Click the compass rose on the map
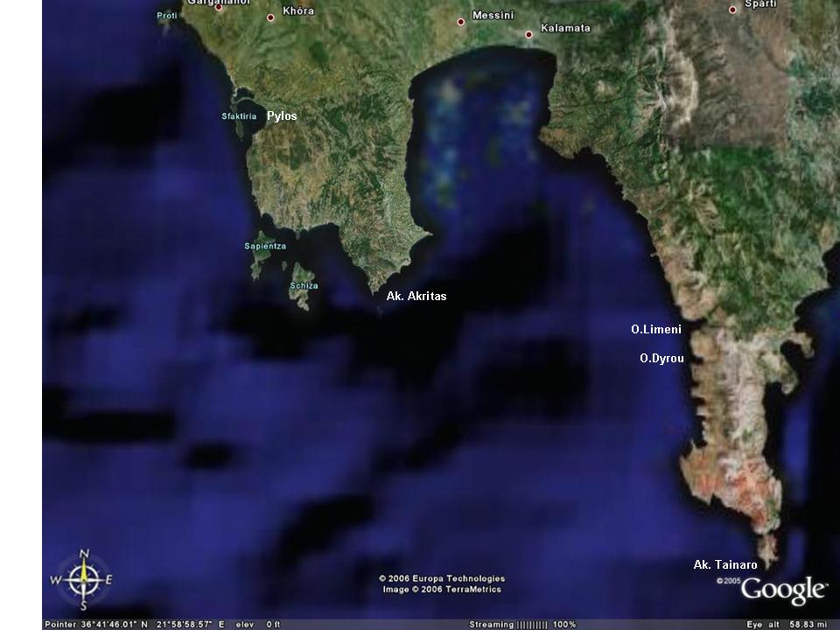 (84, 578)
